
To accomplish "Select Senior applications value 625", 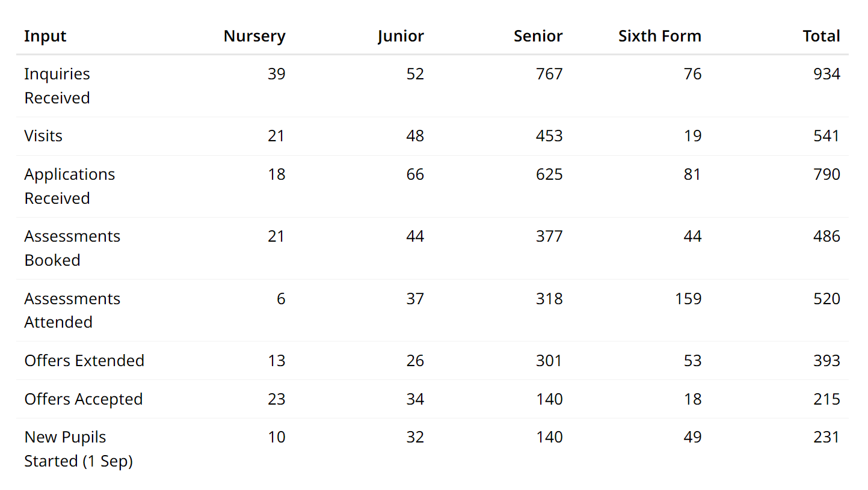I will click(x=549, y=174).
